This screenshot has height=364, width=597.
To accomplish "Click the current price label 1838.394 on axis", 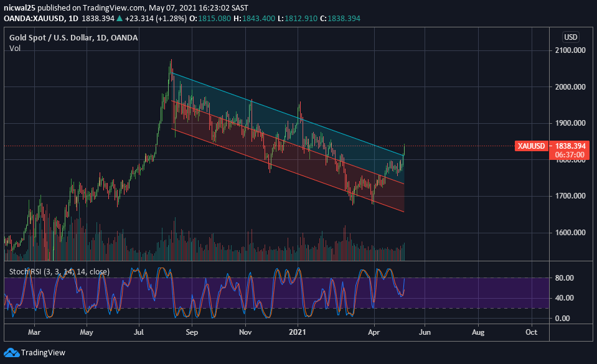I will point(570,146).
